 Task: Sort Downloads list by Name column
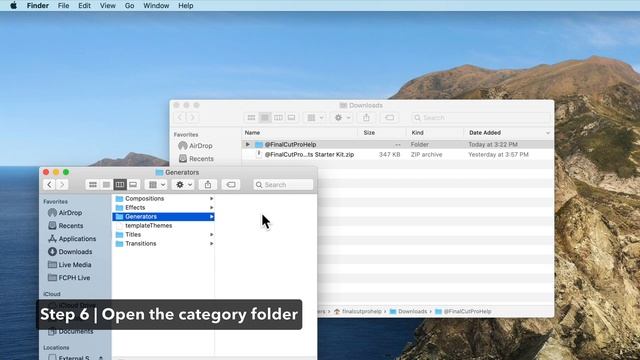tap(300, 133)
